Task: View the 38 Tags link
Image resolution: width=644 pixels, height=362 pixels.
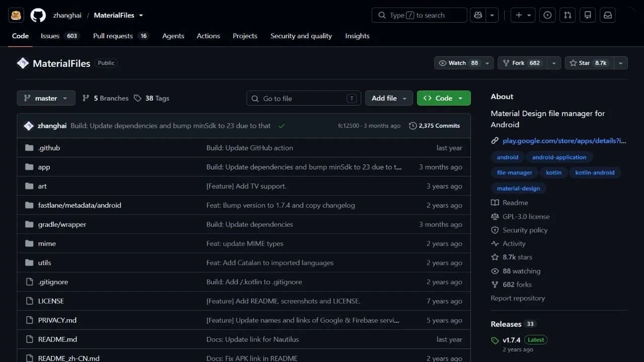Action: [151, 98]
